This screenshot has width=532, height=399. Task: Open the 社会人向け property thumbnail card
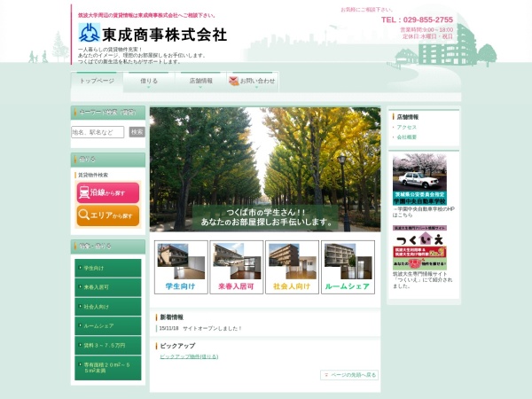292,267
